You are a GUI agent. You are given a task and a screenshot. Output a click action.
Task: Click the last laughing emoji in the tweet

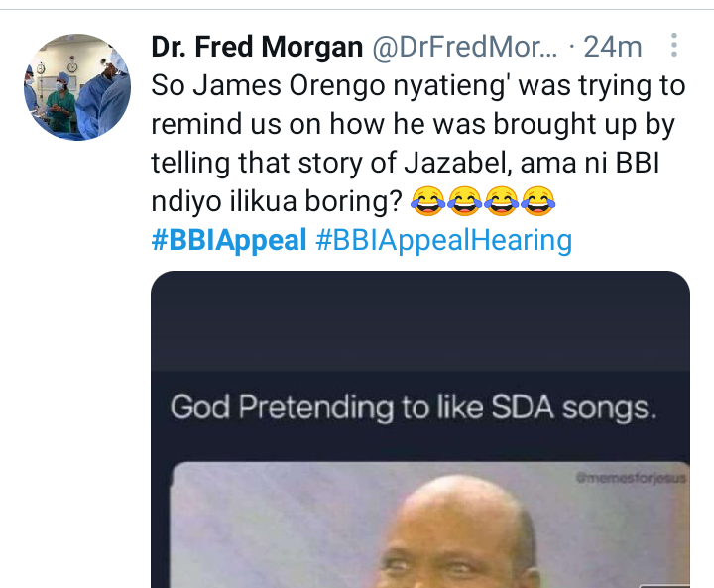pyautogui.click(x=536, y=203)
